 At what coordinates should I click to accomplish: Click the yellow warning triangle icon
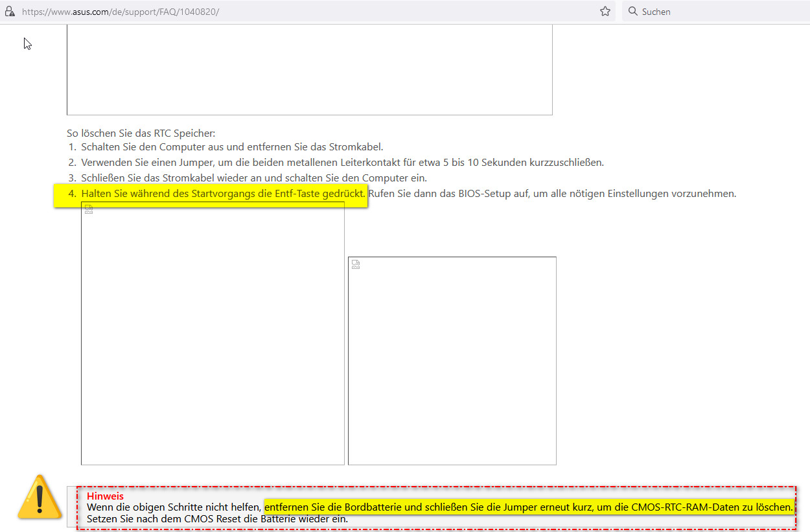[x=40, y=499]
